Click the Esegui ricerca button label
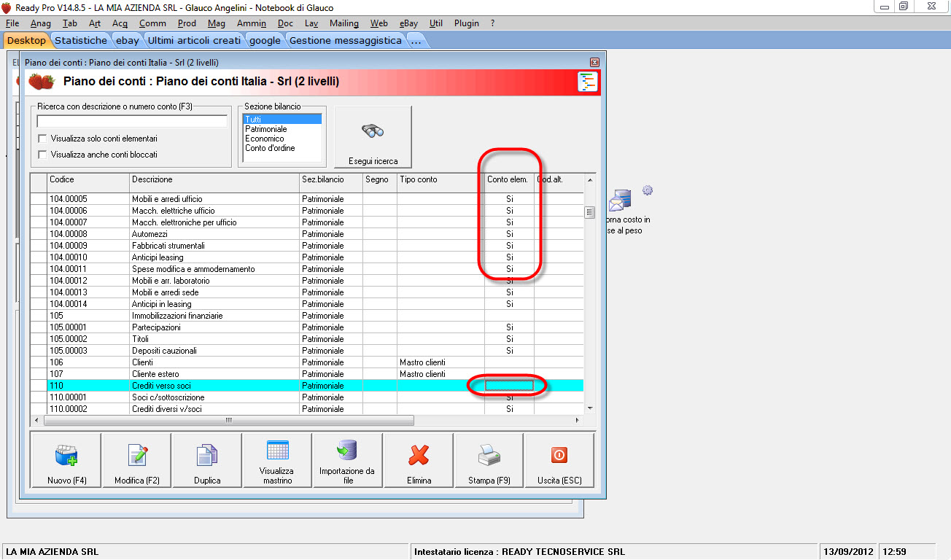Image resolution: width=951 pixels, height=560 pixels. pyautogui.click(x=373, y=161)
